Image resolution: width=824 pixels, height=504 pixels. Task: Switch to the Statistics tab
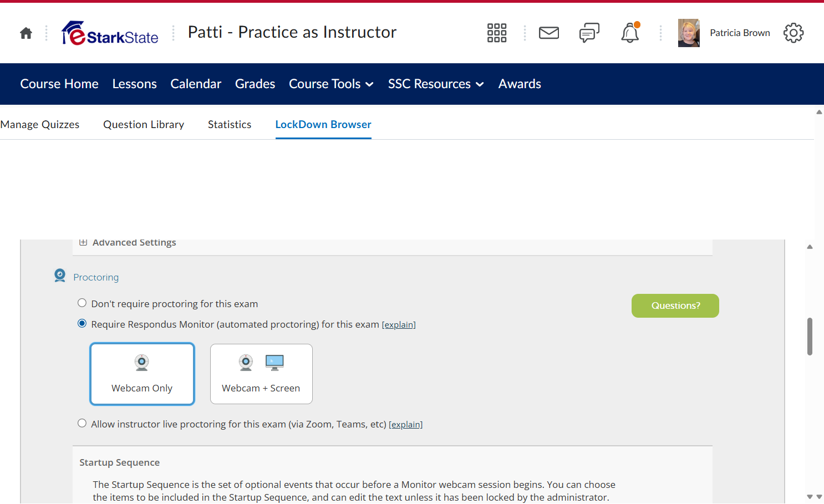tap(230, 125)
